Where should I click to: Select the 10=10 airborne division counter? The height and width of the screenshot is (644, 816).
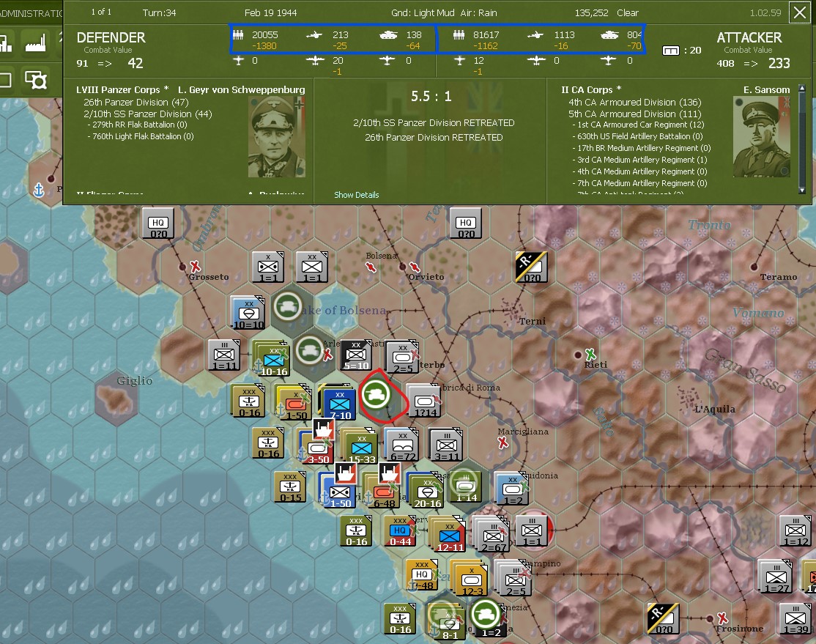coord(248,313)
